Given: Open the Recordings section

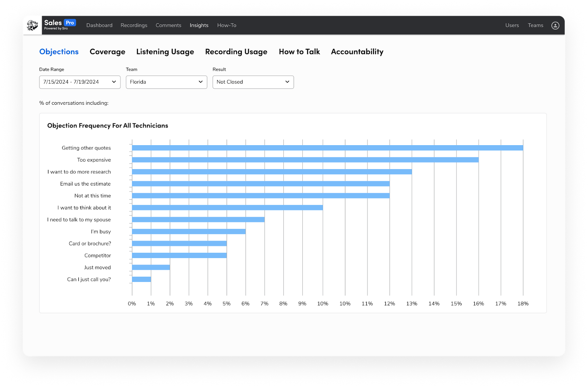Looking at the screenshot, I should click(134, 25).
